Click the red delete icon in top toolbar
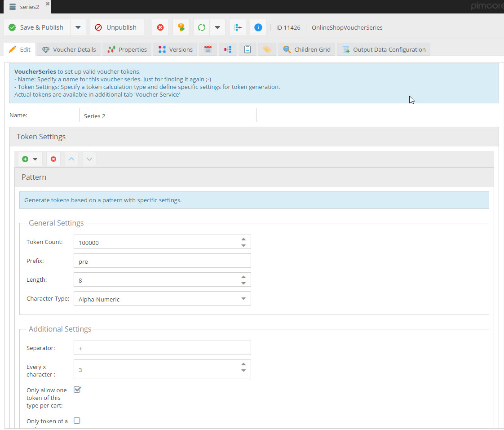The height and width of the screenshot is (430, 504). click(x=160, y=27)
